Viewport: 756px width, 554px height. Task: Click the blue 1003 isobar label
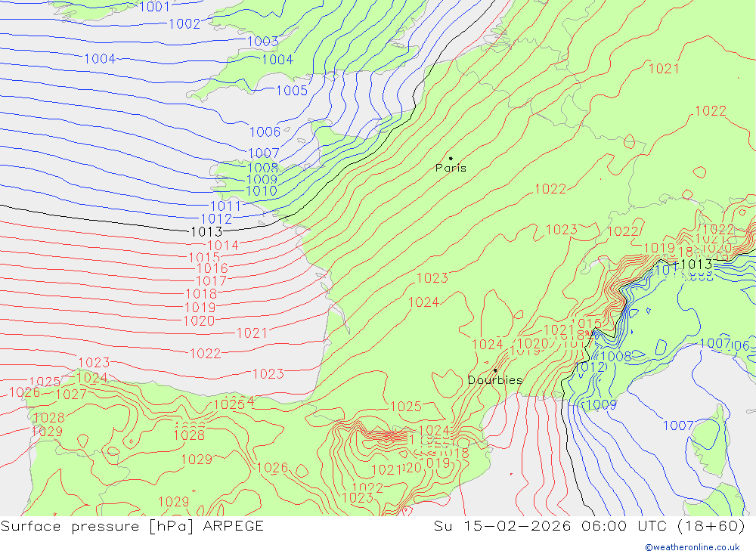(263, 42)
